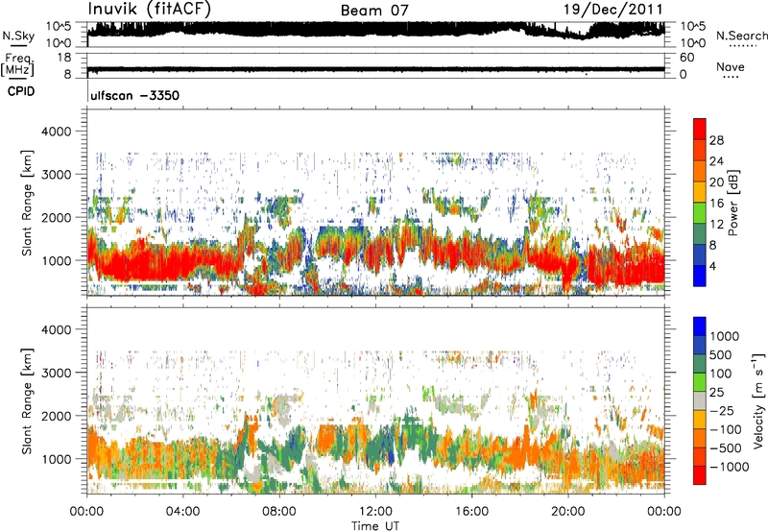
Task: Click the 'N.Search' legend label
Action: [x=742, y=36]
